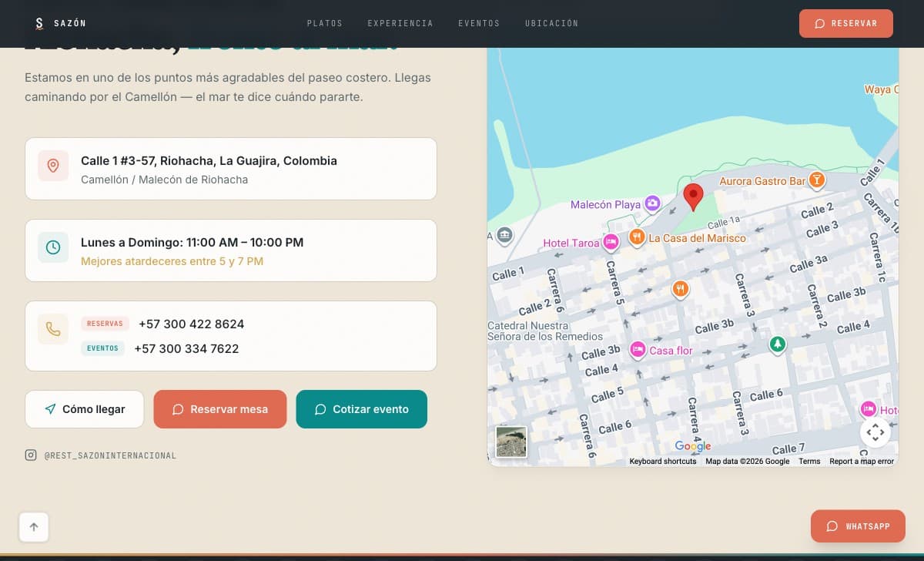Click the Sazón logo in header
The image size is (924, 561).
[60, 24]
